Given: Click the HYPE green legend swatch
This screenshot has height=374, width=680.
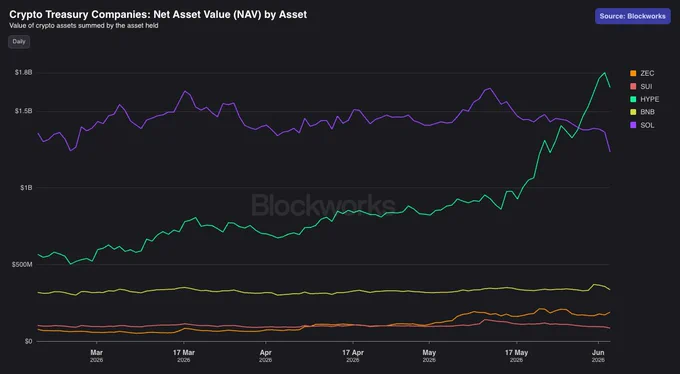Looking at the screenshot, I should coord(633,99).
